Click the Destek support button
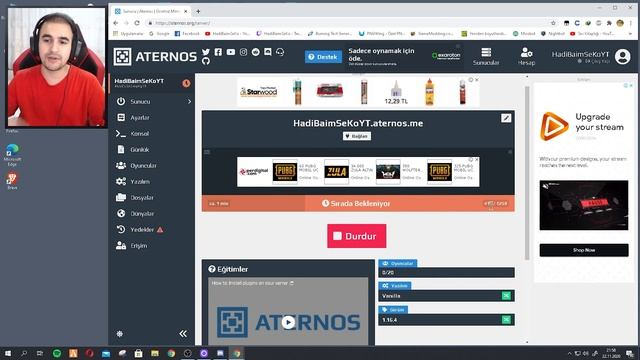The height and width of the screenshot is (360, 640). coord(323,57)
